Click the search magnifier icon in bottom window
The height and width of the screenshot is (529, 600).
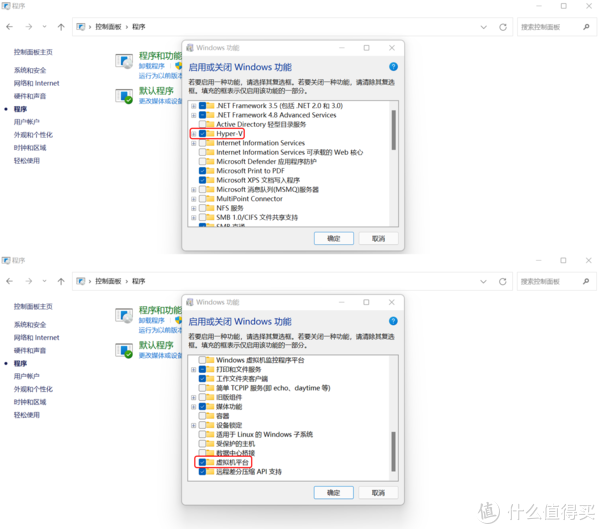(586, 281)
